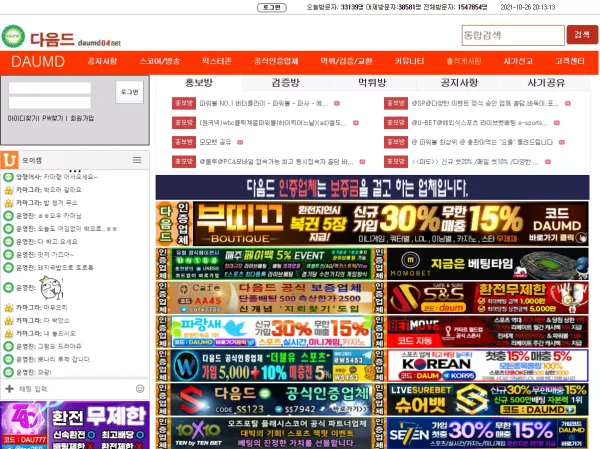The height and width of the screenshot is (449, 600).
Task: Focus the 채팅 입력 chat input
Action: (x=75, y=389)
